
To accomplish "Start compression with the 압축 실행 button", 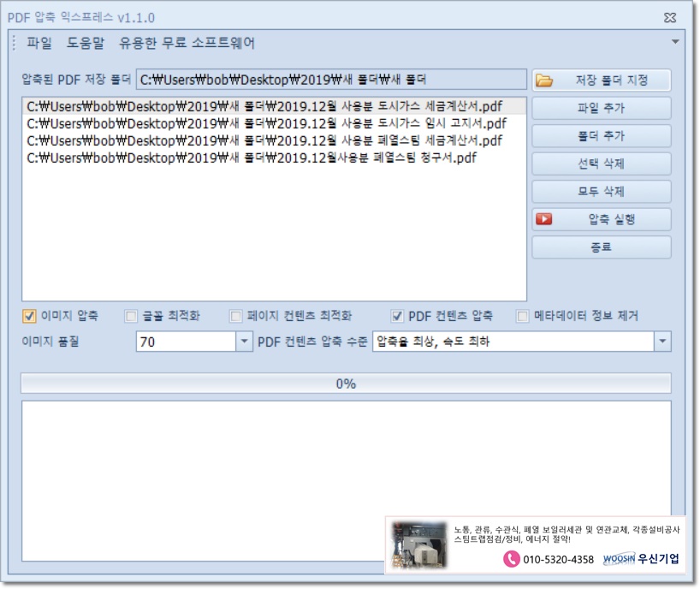I will tap(602, 219).
